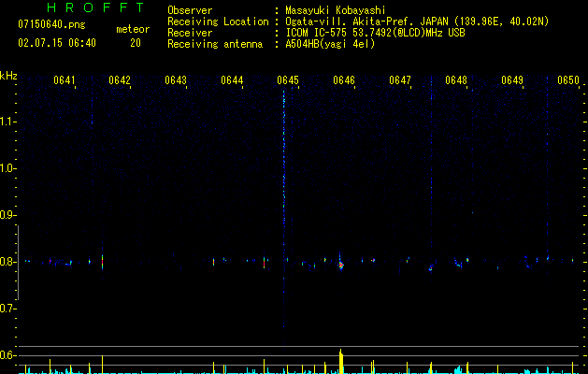The height and width of the screenshot is (374, 588).
Task: Click the meteor count value 20
Action: (136, 43)
